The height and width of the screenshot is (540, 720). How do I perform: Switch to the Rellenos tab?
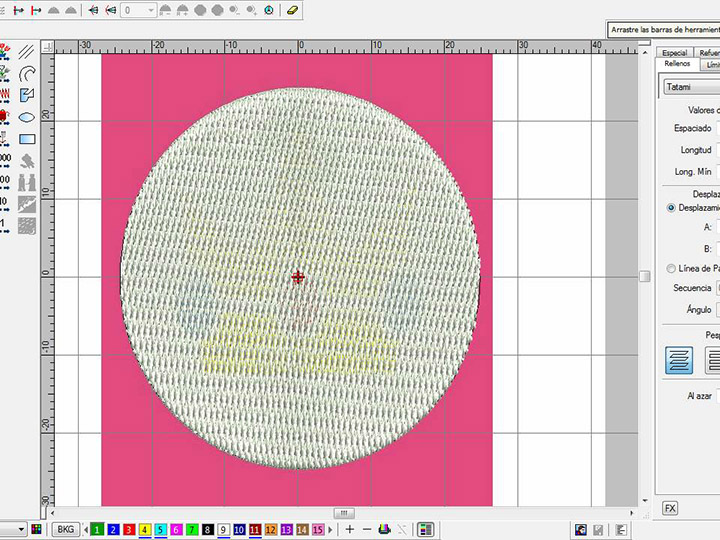point(677,63)
